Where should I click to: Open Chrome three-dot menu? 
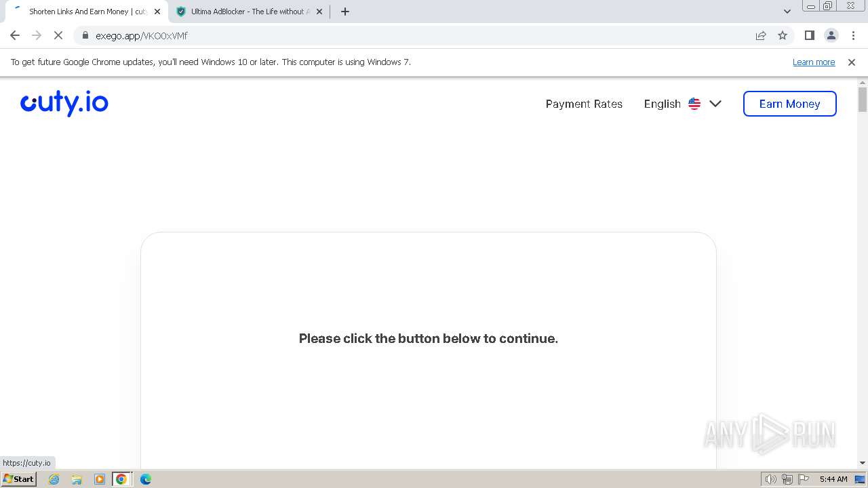(853, 35)
